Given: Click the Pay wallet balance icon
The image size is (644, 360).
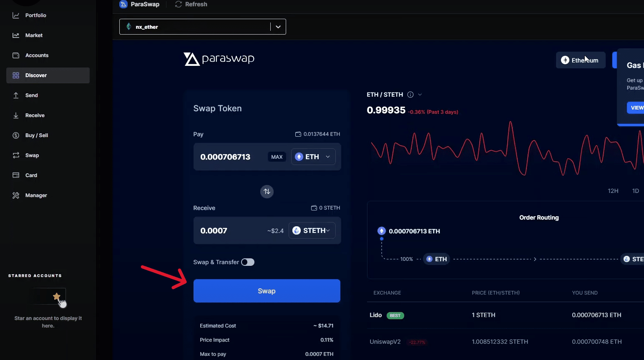Looking at the screenshot, I should click(298, 134).
